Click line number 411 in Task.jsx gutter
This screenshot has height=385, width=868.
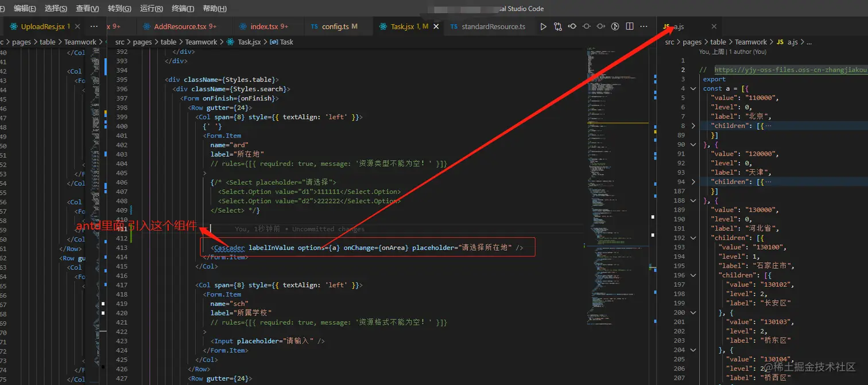click(x=122, y=228)
